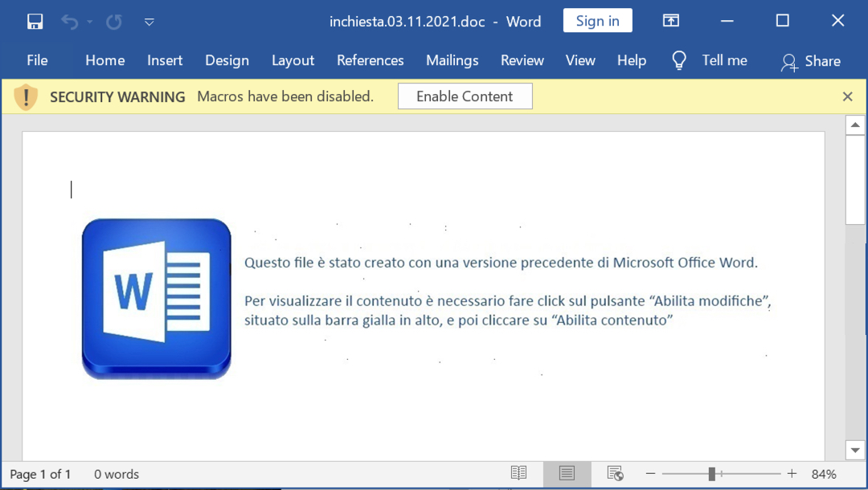868x490 pixels.
Task: Click the Redo/Repeat icon
Action: [114, 22]
